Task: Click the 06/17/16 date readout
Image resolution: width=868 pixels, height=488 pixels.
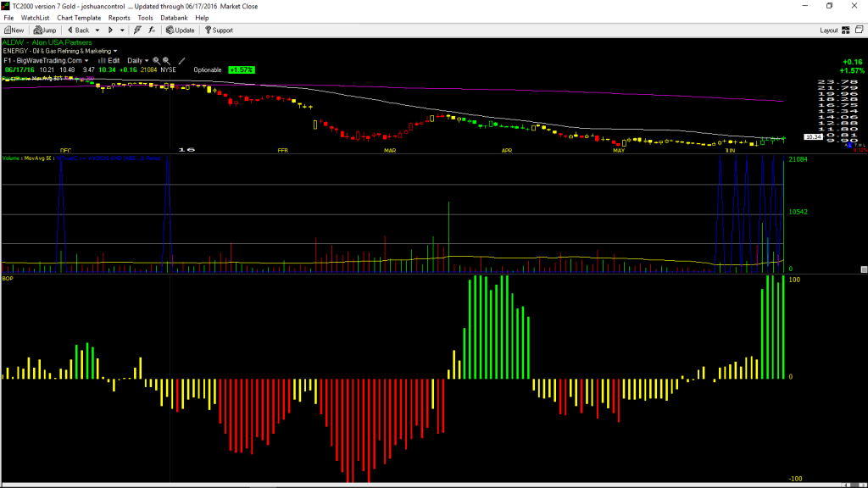Action: tap(20, 69)
